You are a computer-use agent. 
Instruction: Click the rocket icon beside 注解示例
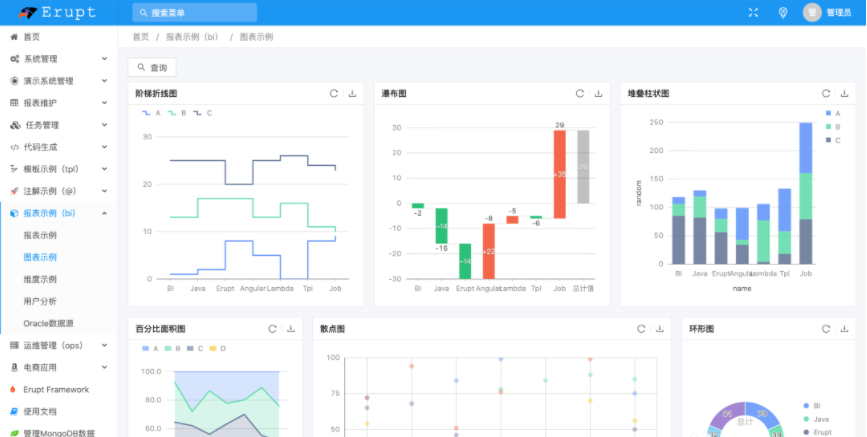click(14, 191)
